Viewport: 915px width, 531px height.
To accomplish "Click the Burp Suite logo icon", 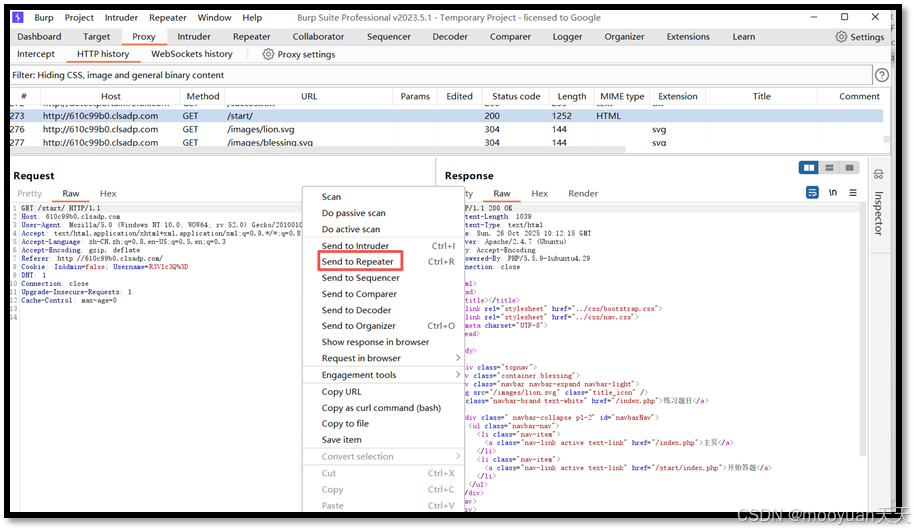I will [18, 17].
